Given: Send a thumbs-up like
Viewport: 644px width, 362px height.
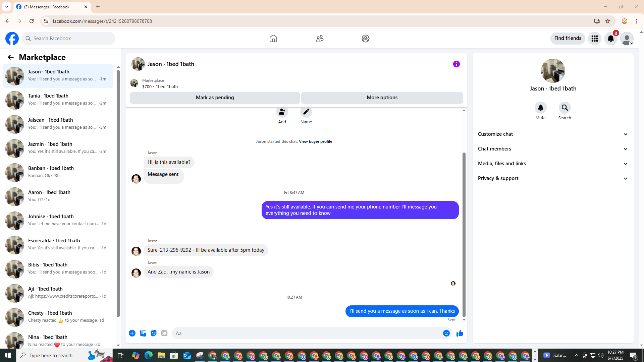Looking at the screenshot, I should [460, 333].
